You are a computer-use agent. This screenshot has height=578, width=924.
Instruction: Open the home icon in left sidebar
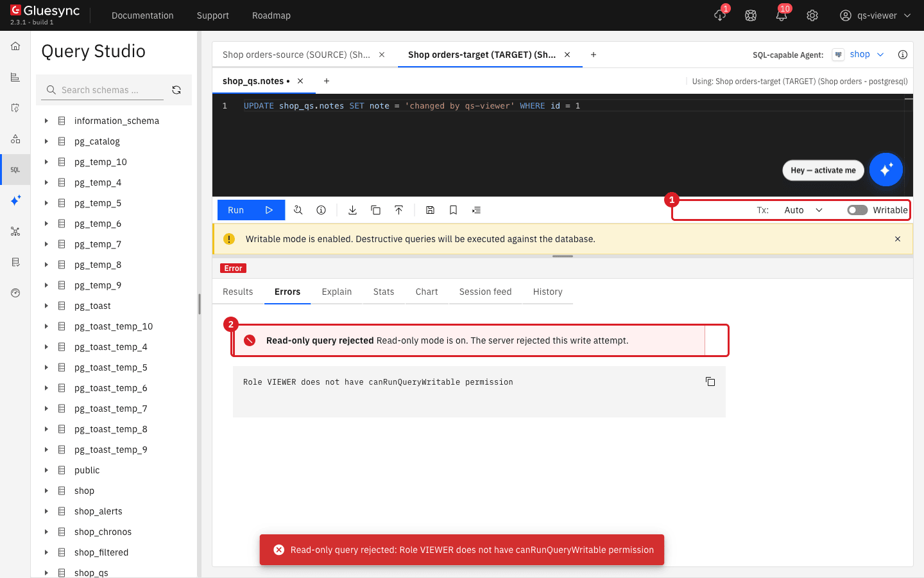(x=15, y=46)
